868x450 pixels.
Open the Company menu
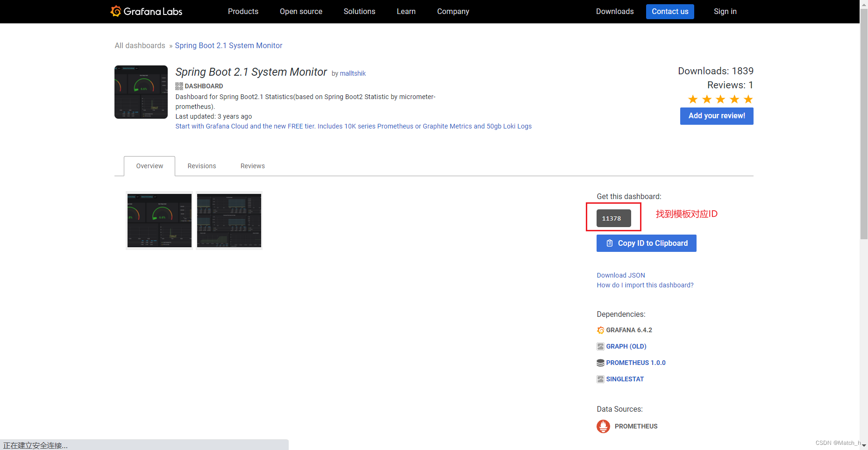pos(453,11)
